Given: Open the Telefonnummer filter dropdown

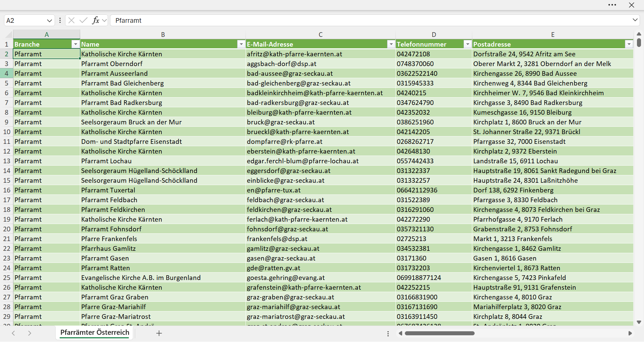Looking at the screenshot, I should coord(468,44).
